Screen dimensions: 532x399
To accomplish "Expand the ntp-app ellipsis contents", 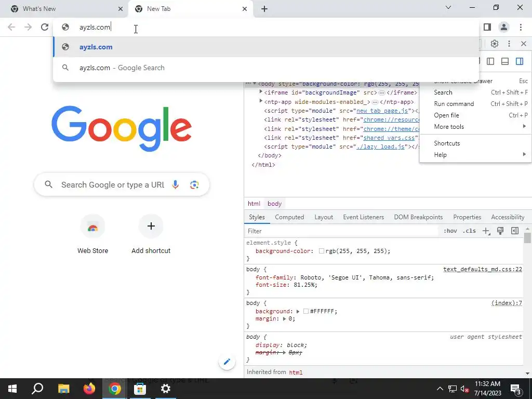I will 375,102.
